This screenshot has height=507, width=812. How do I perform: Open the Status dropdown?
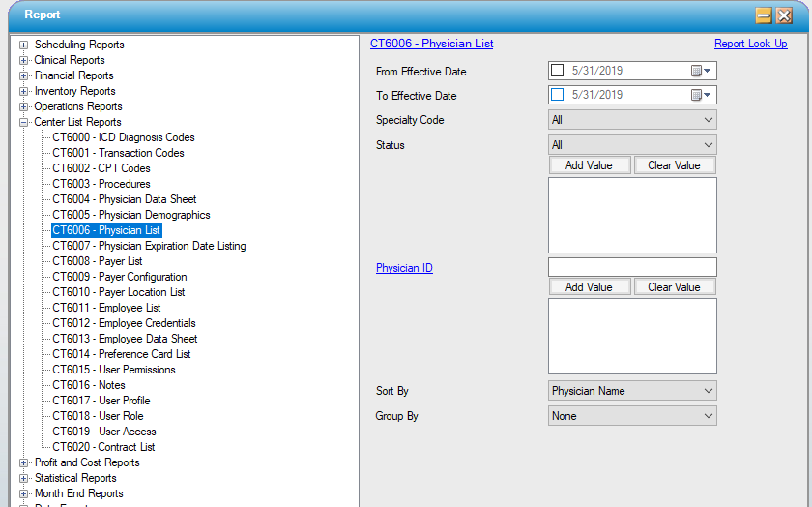[x=709, y=145]
